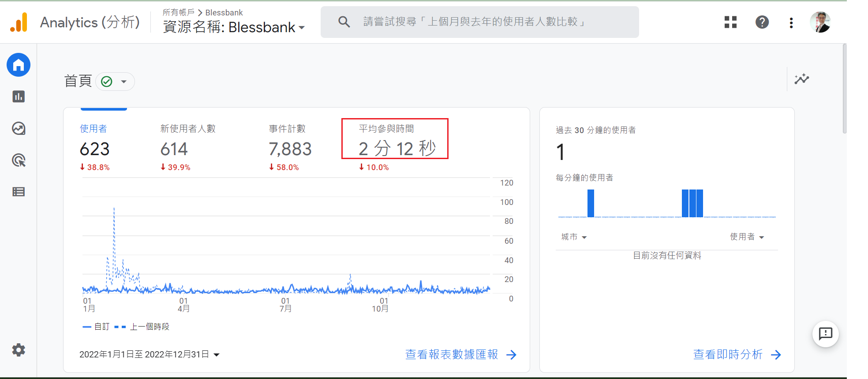Click the green data-quality check icon
This screenshot has height=379, width=868.
tap(107, 82)
